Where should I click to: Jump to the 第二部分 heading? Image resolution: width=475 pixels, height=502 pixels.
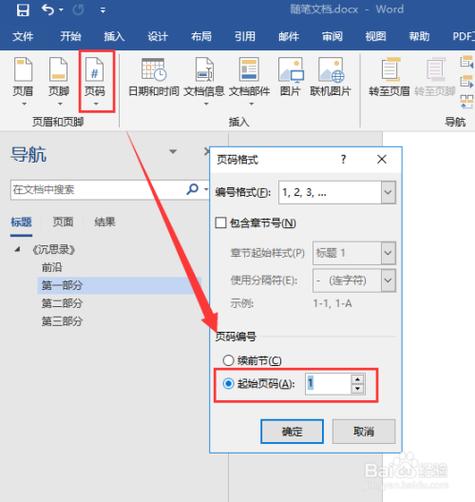click(62, 303)
